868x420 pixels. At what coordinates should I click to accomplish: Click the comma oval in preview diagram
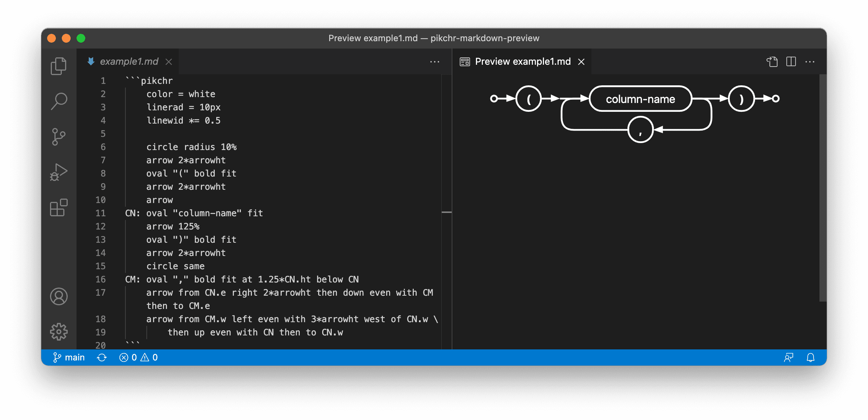[x=640, y=130]
